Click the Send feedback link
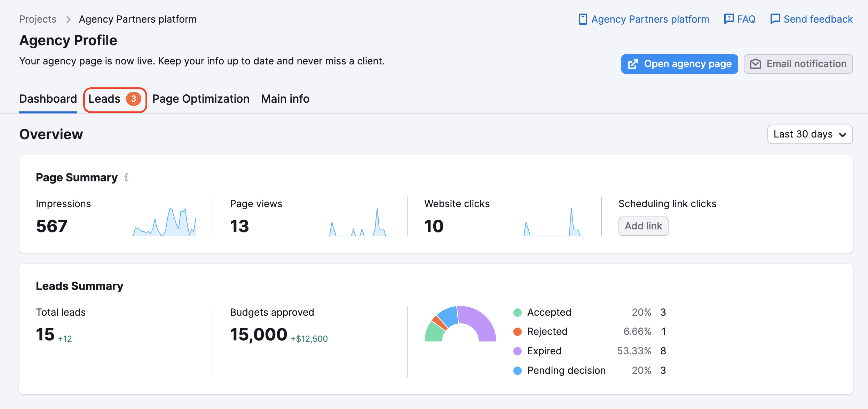This screenshot has height=409, width=868. [812, 19]
